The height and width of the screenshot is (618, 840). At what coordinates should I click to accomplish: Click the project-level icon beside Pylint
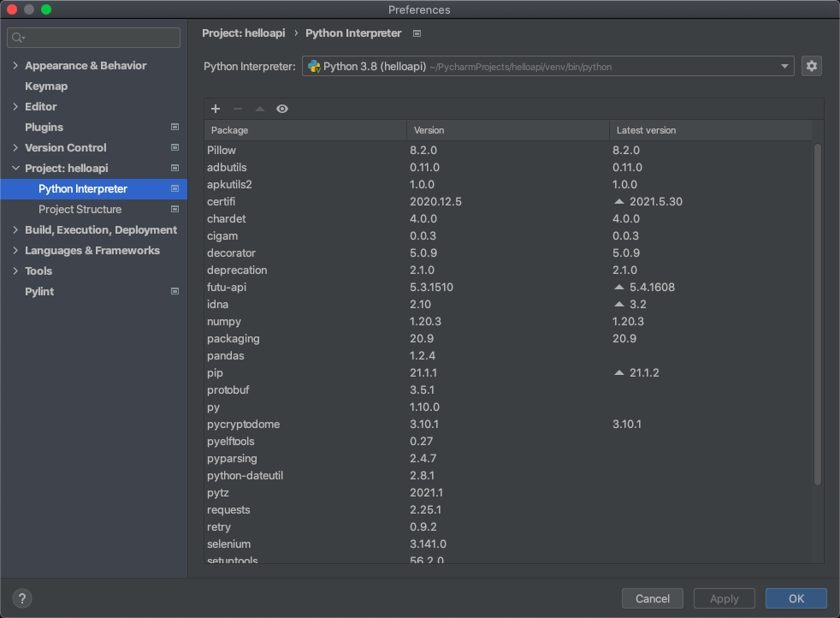click(175, 292)
